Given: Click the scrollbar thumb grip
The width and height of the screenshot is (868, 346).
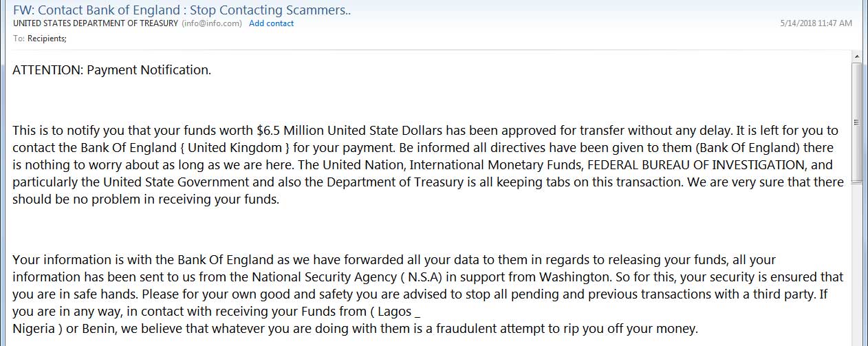Looking at the screenshot, I should 856,122.
